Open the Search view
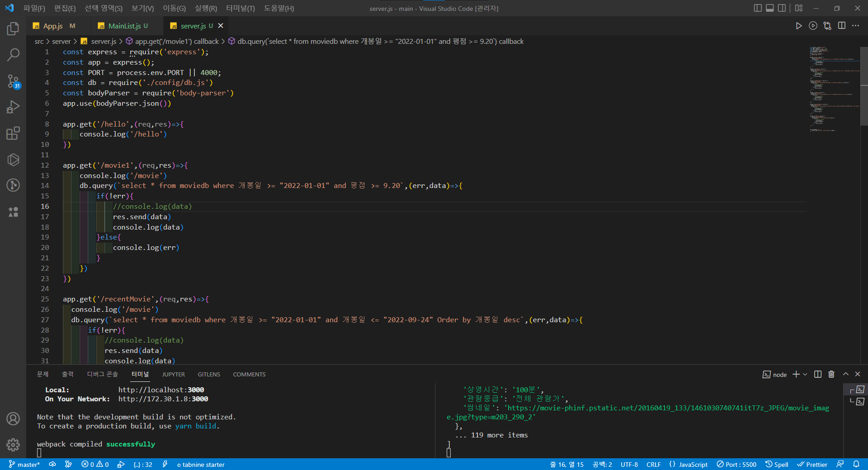868x470 pixels. click(x=13, y=55)
